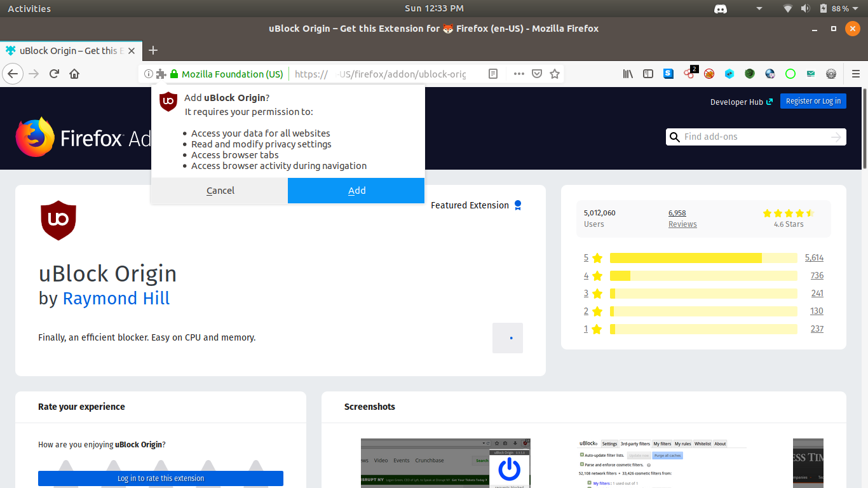Open a new tab with the plus button

coord(153,50)
